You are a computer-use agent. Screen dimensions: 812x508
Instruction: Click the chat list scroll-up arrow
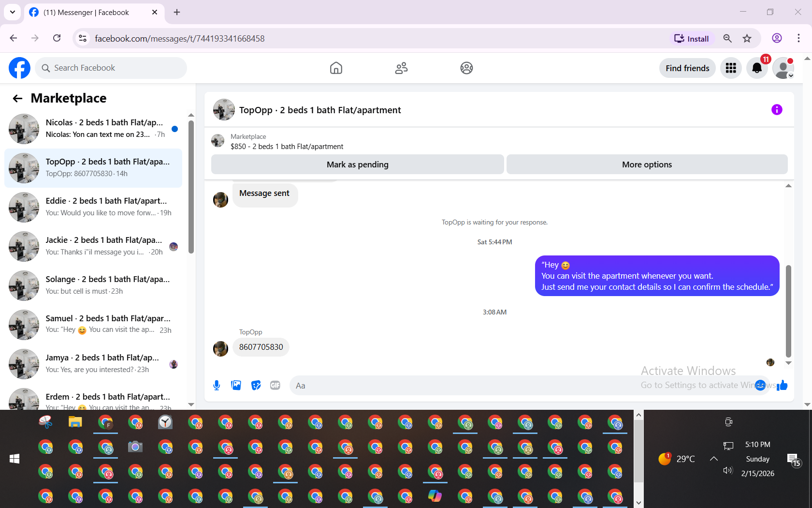(191, 115)
